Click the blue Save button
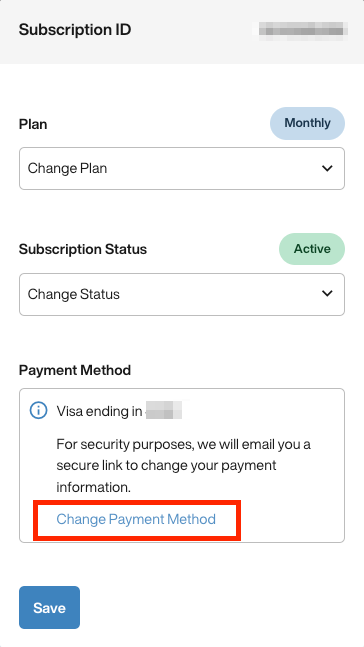Image resolution: width=364 pixels, height=647 pixels. [x=50, y=607]
